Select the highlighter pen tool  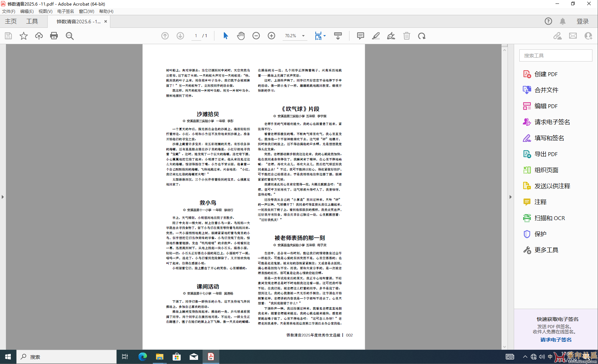376,36
